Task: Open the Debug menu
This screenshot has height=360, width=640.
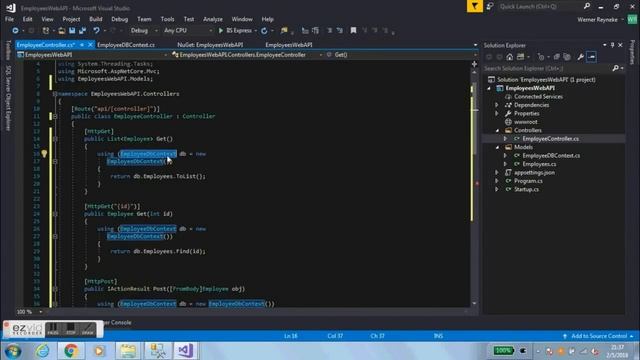Action: pos(120,19)
